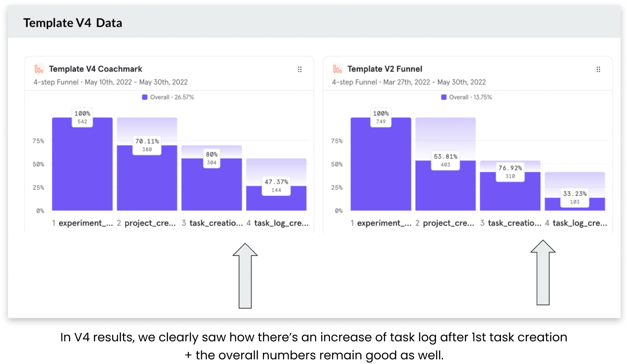This screenshot has width=629, height=364.
Task: Select the V4 task log bar at 47.37%
Action: click(276, 201)
